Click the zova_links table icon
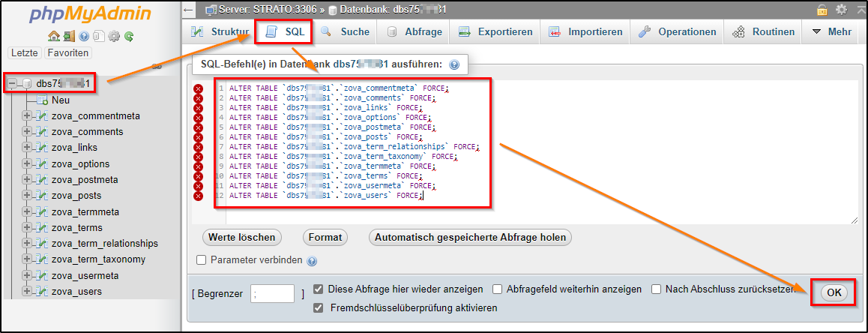The image size is (868, 333). pos(41,148)
